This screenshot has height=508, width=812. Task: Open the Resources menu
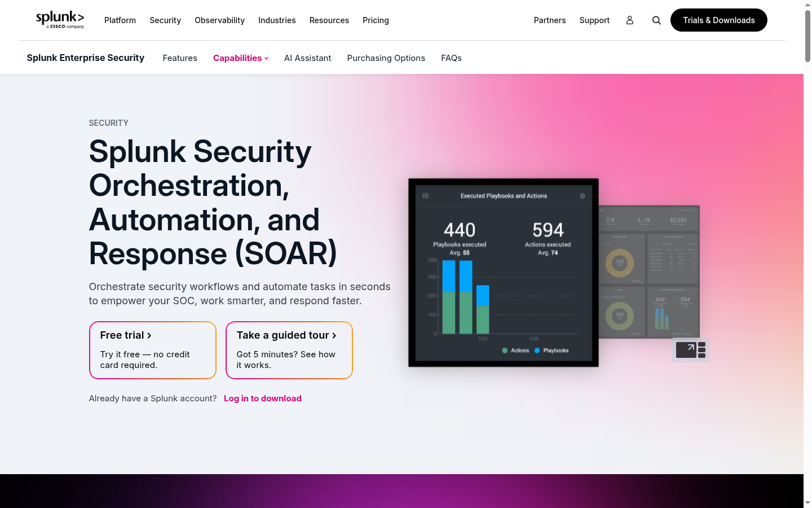pyautogui.click(x=329, y=20)
